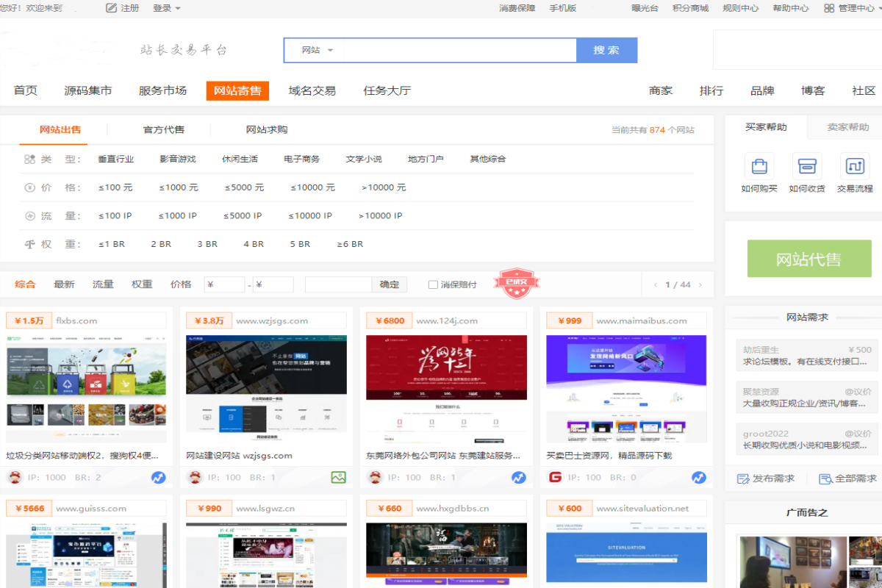Click the maximum price input field
This screenshot has height=588, width=882.
pos(273,284)
